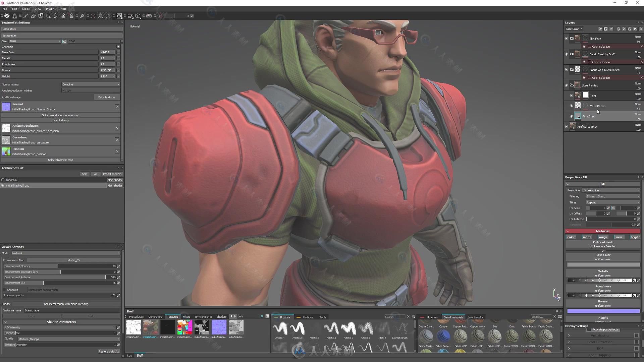Add an effect to the layer
644x362 pixels.
600,29
